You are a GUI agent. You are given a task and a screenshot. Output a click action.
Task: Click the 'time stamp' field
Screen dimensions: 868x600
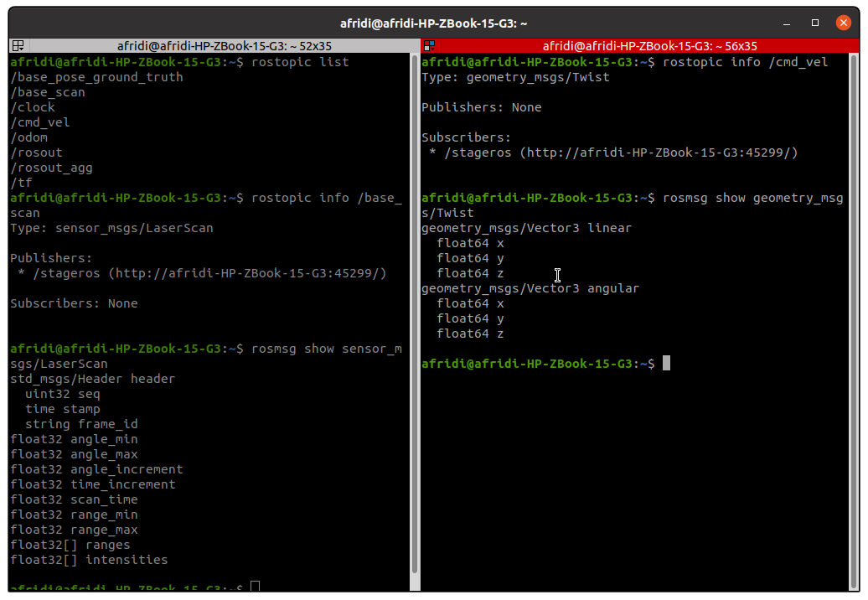[63, 408]
